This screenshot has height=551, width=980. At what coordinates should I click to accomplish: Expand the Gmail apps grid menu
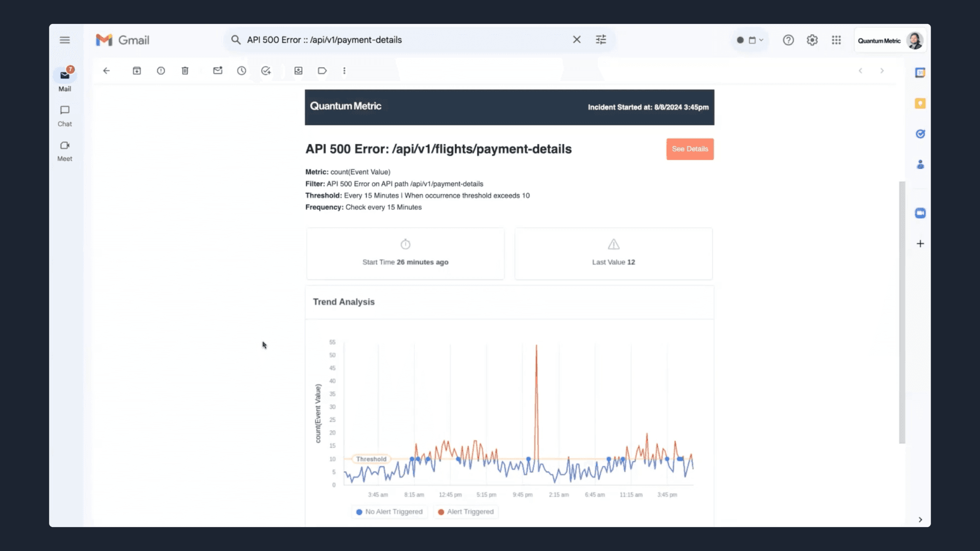coord(836,40)
